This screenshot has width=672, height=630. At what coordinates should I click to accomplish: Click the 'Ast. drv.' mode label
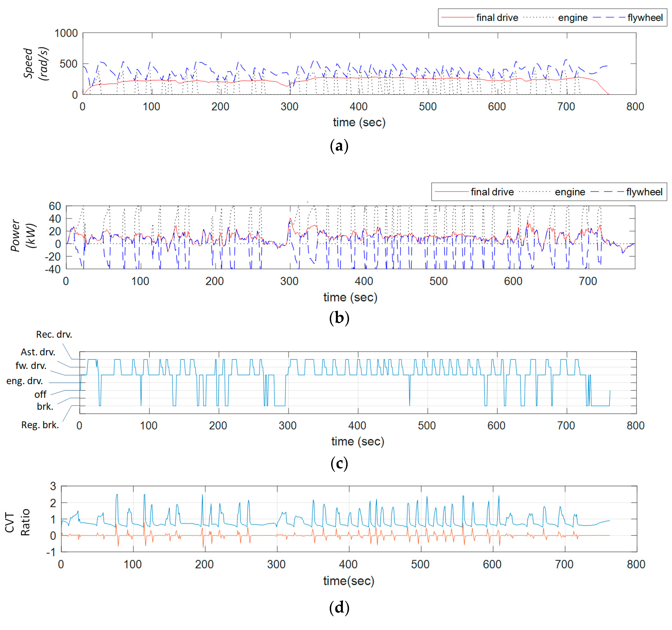38,352
